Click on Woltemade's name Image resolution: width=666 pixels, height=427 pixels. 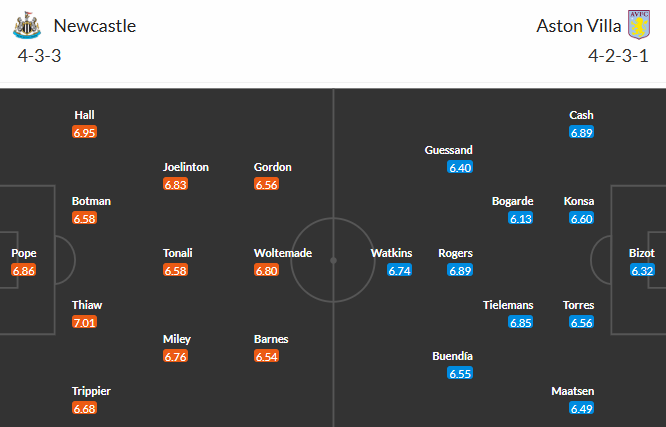(x=283, y=253)
